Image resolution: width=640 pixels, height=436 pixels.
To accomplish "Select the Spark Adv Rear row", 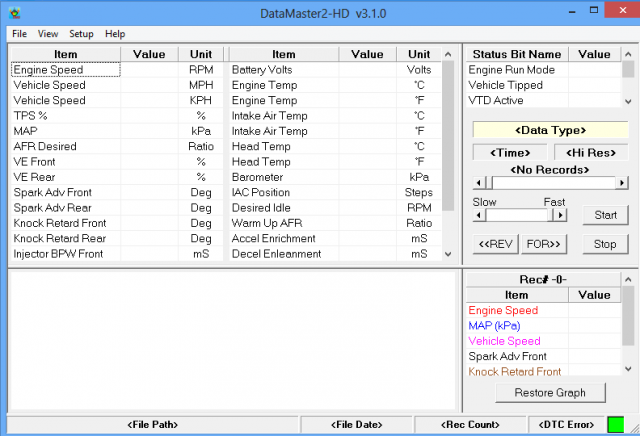I will [118, 208].
